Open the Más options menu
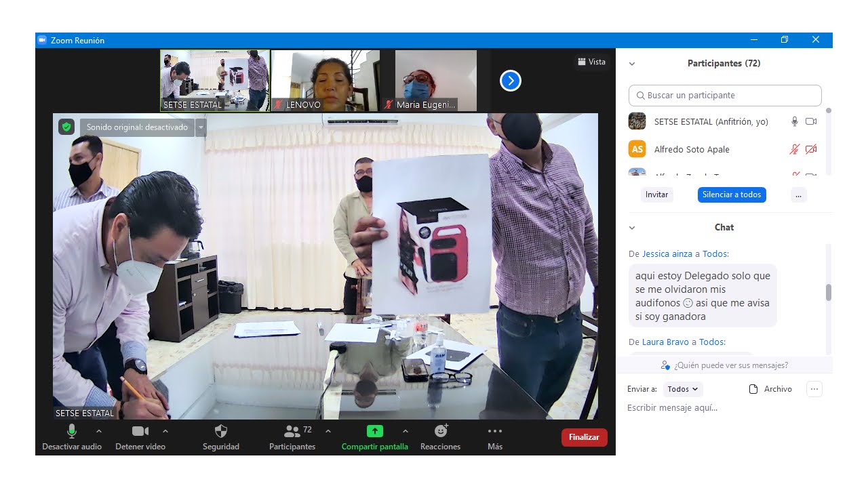 click(x=495, y=437)
